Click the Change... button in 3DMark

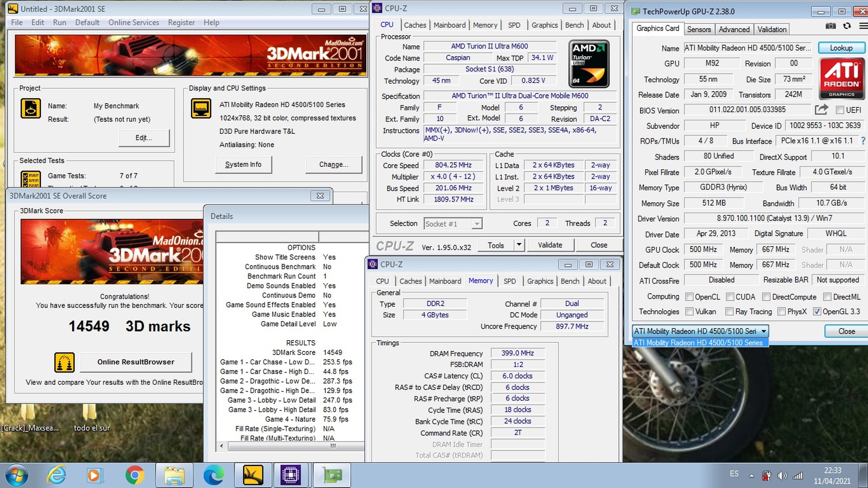coord(334,164)
